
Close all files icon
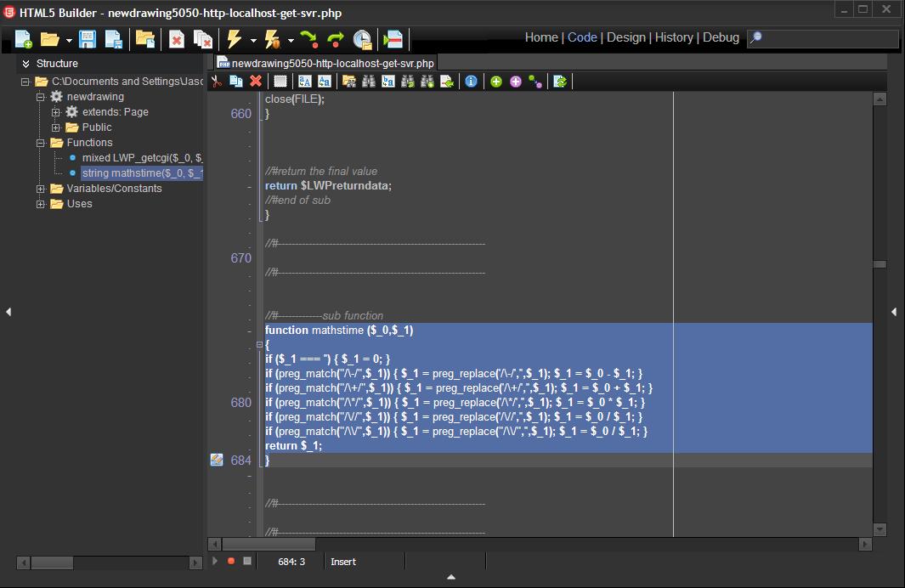202,39
